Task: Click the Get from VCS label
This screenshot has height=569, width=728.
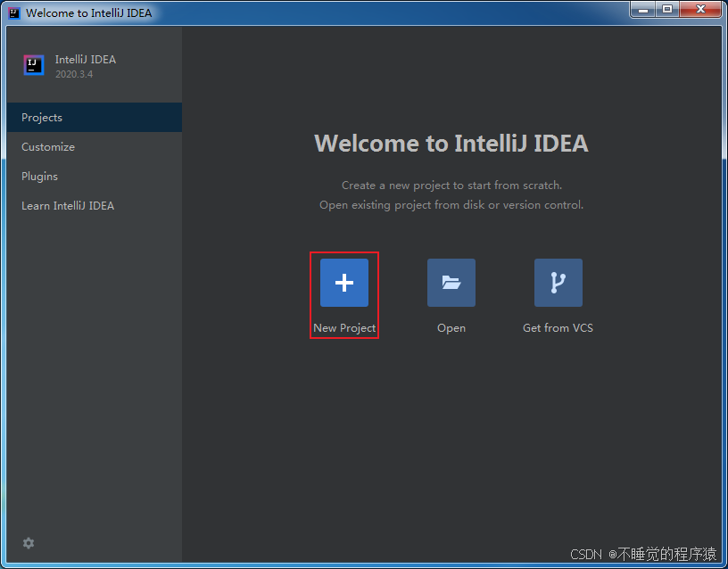Action: coord(558,327)
